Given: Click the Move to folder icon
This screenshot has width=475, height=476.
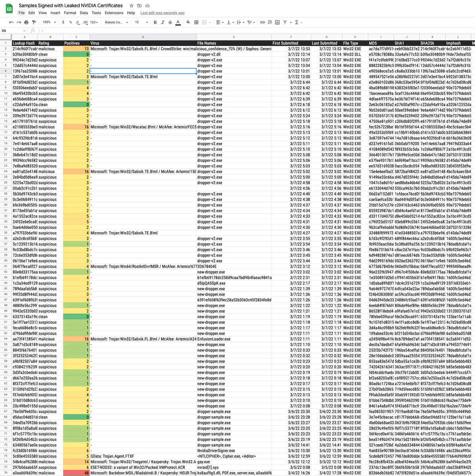Looking at the screenshot, I should [x=140, y=6].
